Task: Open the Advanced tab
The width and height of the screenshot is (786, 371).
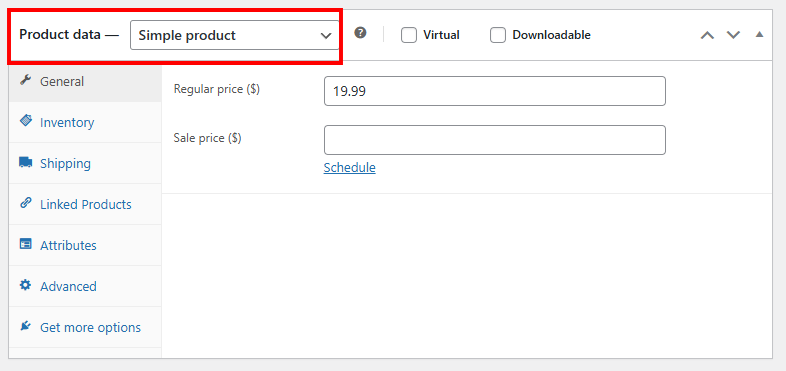Action: point(85,287)
